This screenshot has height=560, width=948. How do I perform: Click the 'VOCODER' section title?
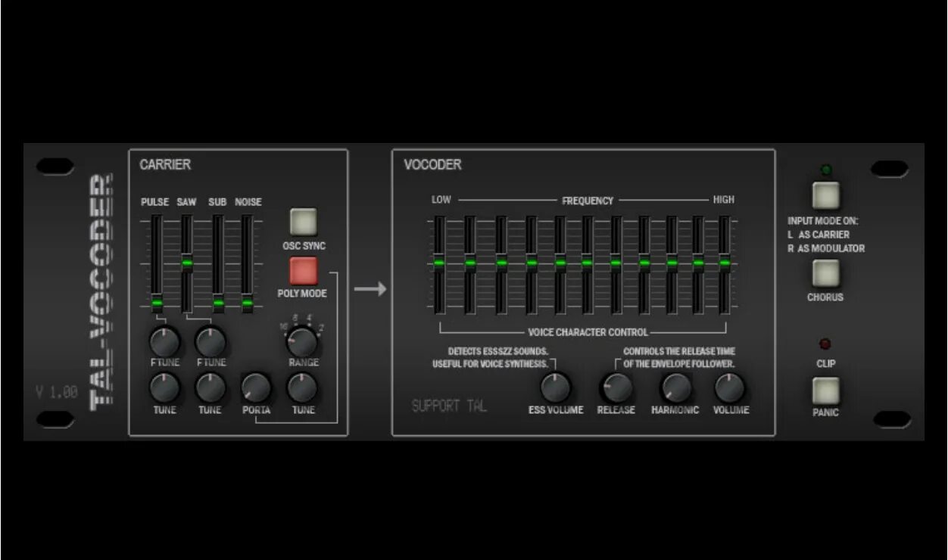pos(432,164)
